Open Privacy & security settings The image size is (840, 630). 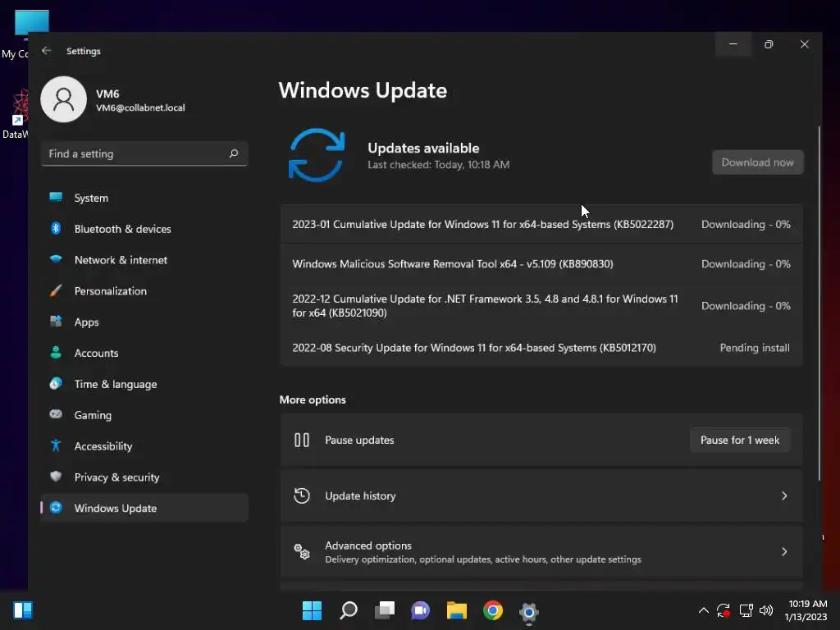pos(144,477)
